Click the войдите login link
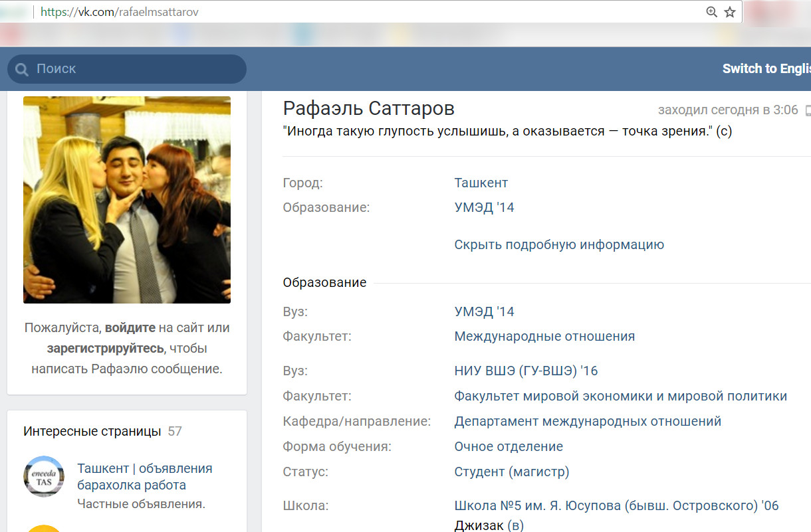This screenshot has width=811, height=532. coord(130,327)
